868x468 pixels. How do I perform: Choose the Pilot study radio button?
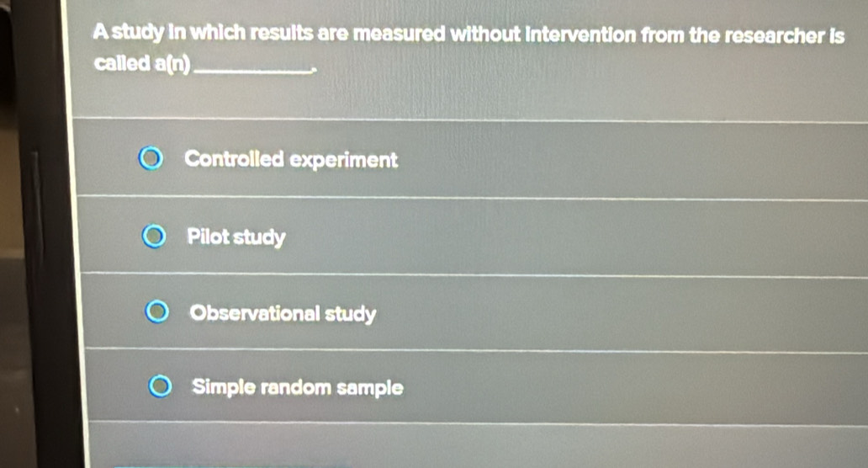pos(154,237)
